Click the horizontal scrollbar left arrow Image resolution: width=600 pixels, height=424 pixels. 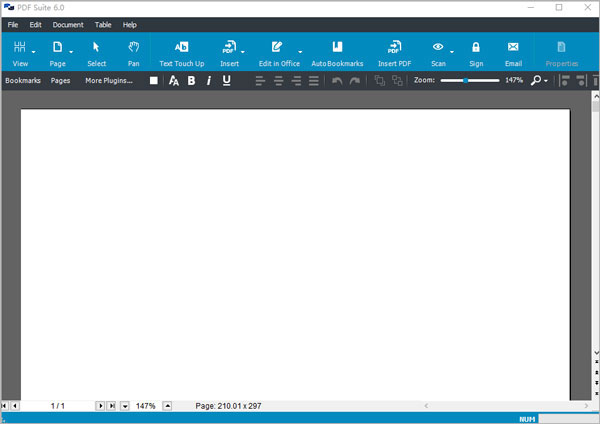[x=426, y=406]
